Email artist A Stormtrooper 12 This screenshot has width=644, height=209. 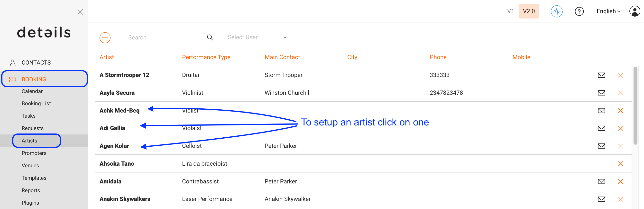tap(601, 75)
